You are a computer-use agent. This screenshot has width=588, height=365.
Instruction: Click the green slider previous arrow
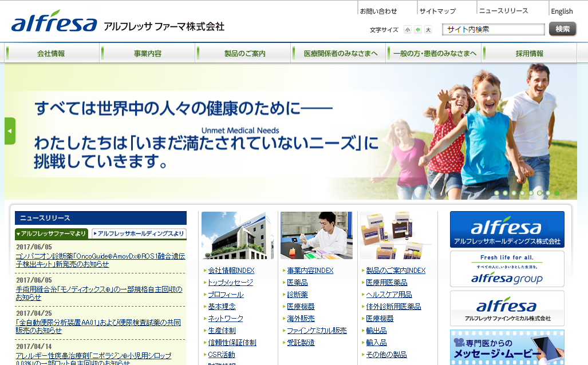pyautogui.click(x=10, y=131)
